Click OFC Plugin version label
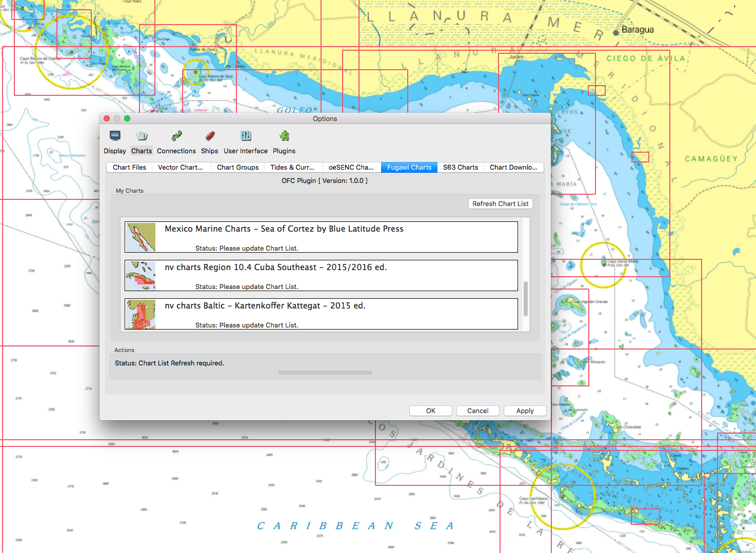This screenshot has height=553, width=756. (325, 180)
